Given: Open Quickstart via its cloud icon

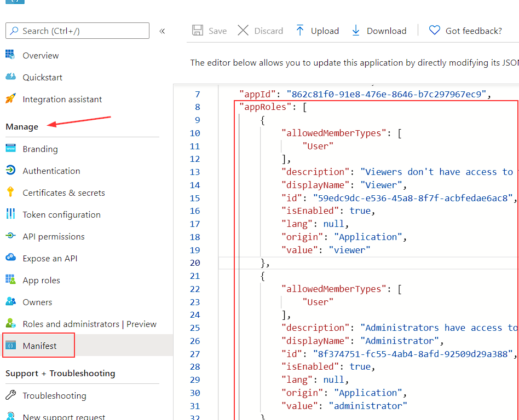Looking at the screenshot, I should point(10,77).
